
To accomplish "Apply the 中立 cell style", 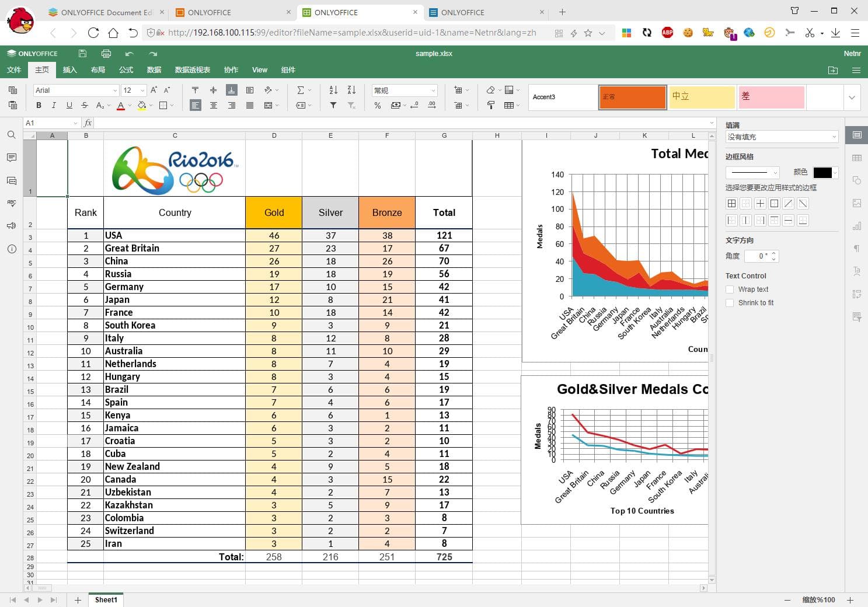I will click(702, 97).
